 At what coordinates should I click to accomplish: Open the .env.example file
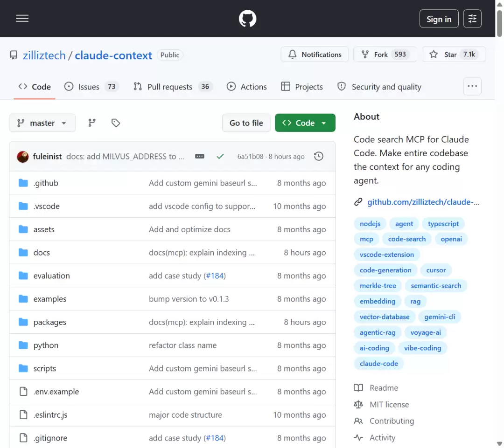point(56,392)
